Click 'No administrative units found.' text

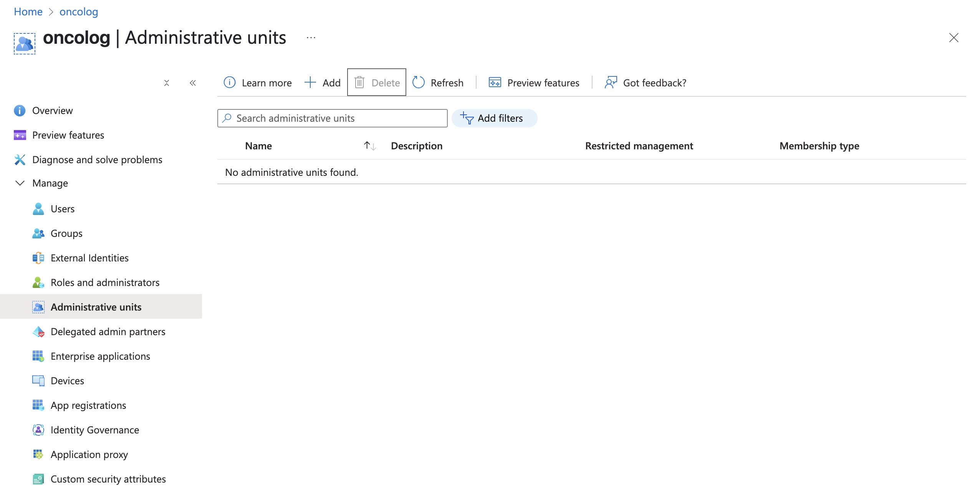(x=291, y=172)
